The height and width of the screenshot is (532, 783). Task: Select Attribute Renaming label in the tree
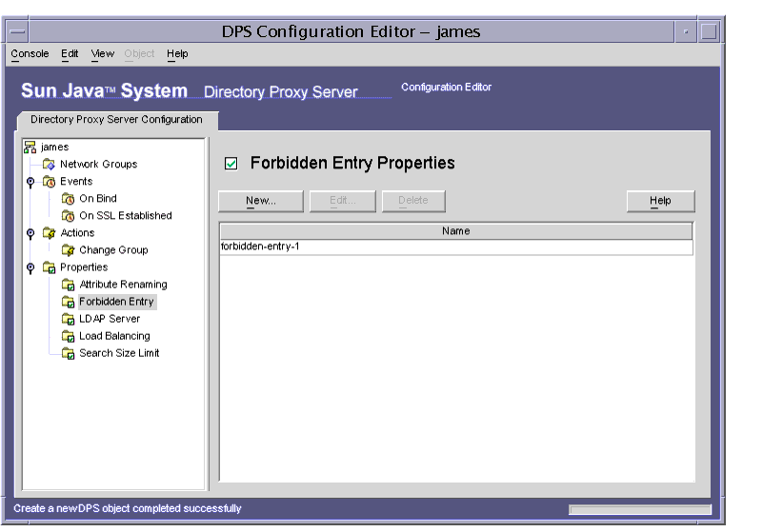(x=123, y=285)
